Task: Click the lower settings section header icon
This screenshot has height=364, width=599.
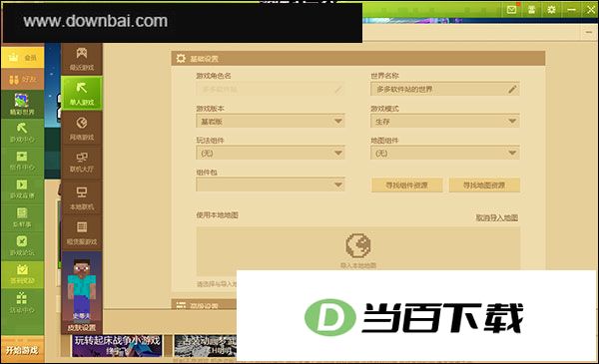Action: (181, 305)
